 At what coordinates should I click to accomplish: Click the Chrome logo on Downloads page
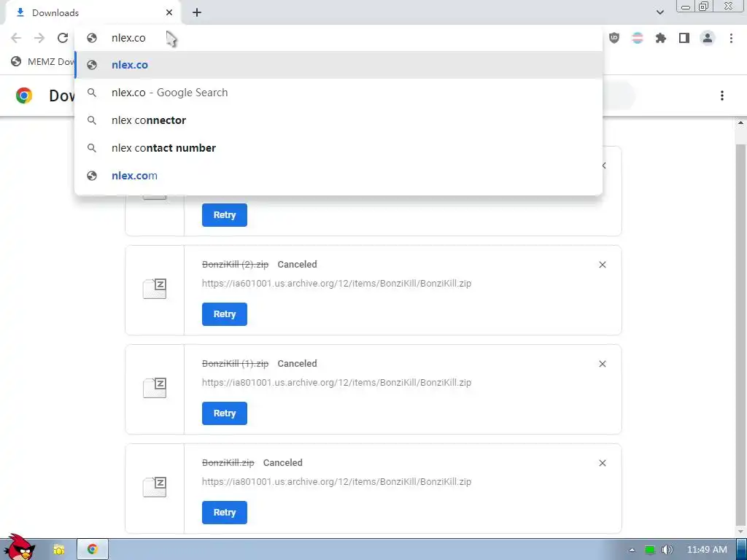[24, 96]
